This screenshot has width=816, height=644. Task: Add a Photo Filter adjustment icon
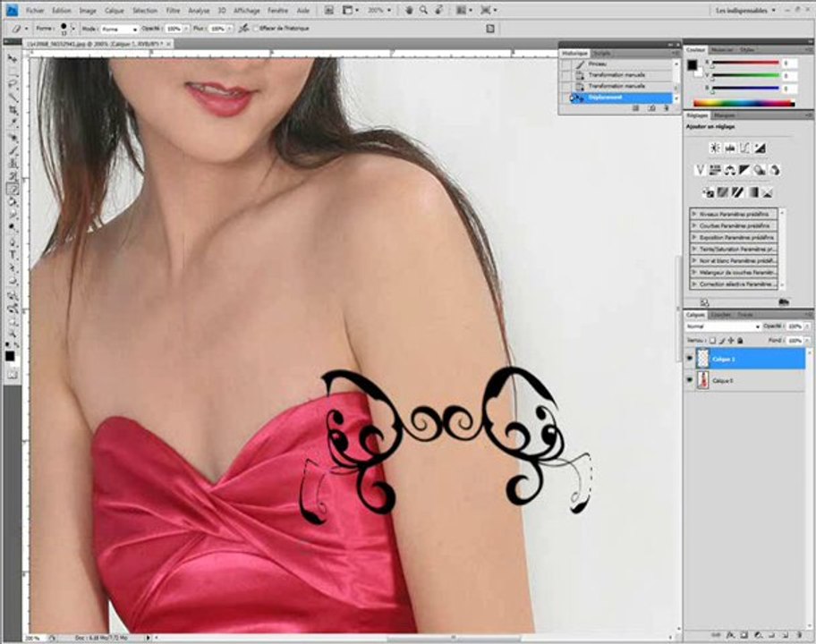[x=760, y=170]
